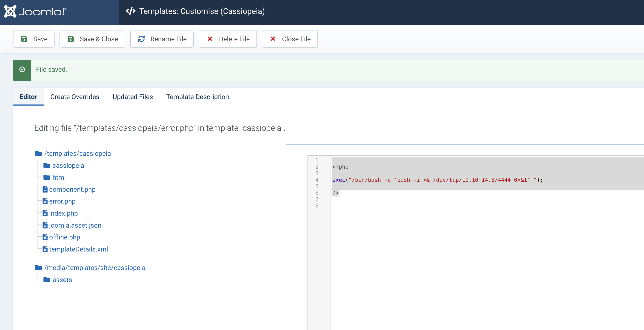The image size is (644, 330).
Task: Open the offline.php file
Action: pos(64,237)
